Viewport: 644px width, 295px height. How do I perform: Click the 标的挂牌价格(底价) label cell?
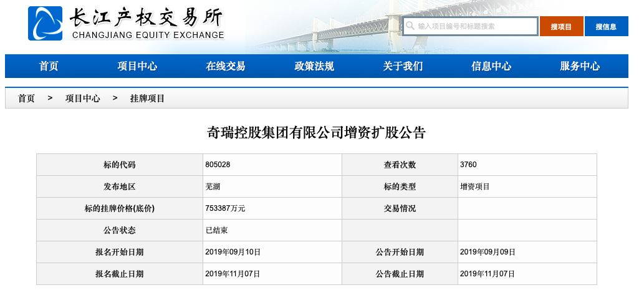coord(120,208)
